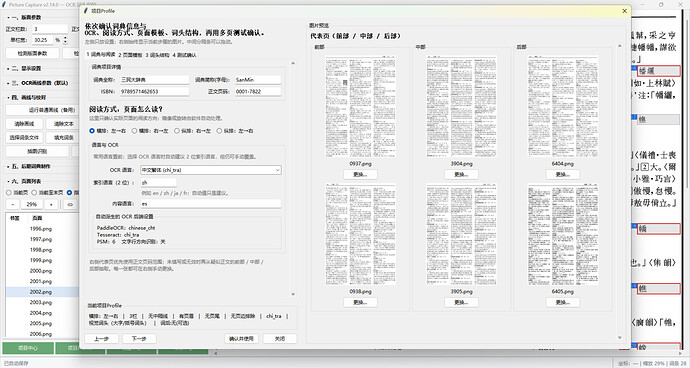690x368 pixels.
Task: Open tab 1 词典与阅读
Action: coord(101,55)
